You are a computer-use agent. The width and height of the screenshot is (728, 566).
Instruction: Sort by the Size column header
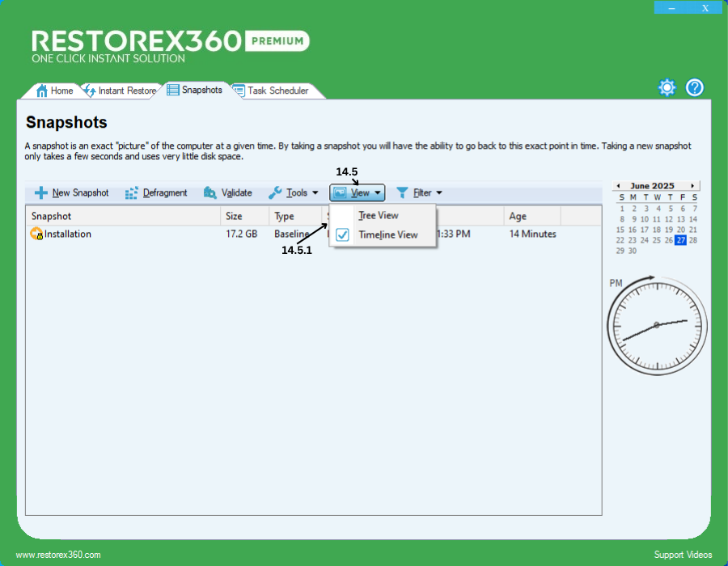(244, 216)
